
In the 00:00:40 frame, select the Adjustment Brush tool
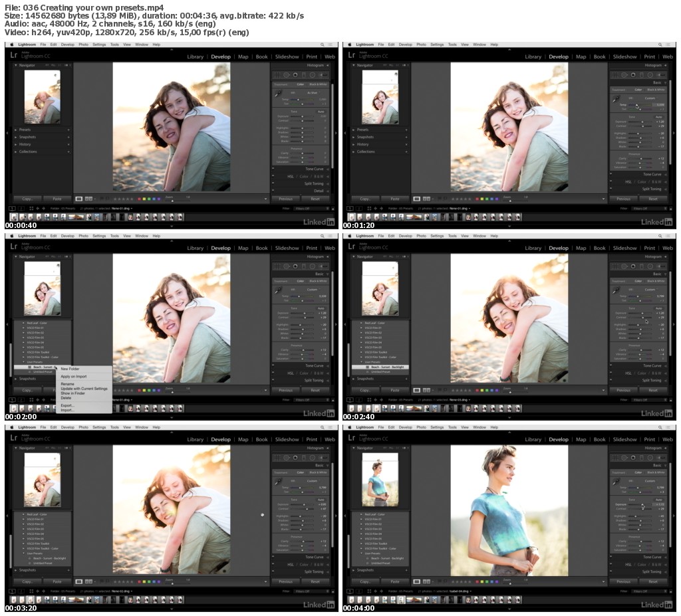(x=324, y=74)
